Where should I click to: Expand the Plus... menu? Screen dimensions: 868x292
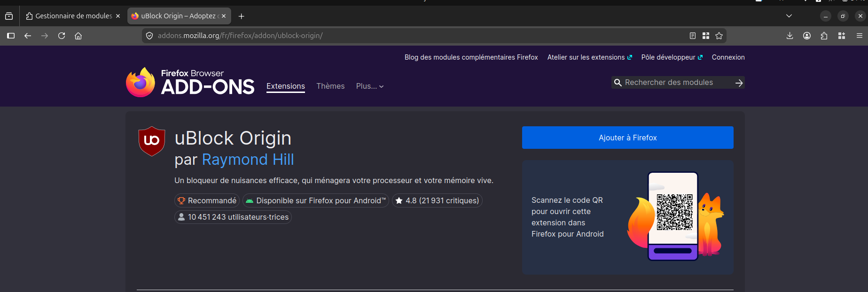(370, 86)
